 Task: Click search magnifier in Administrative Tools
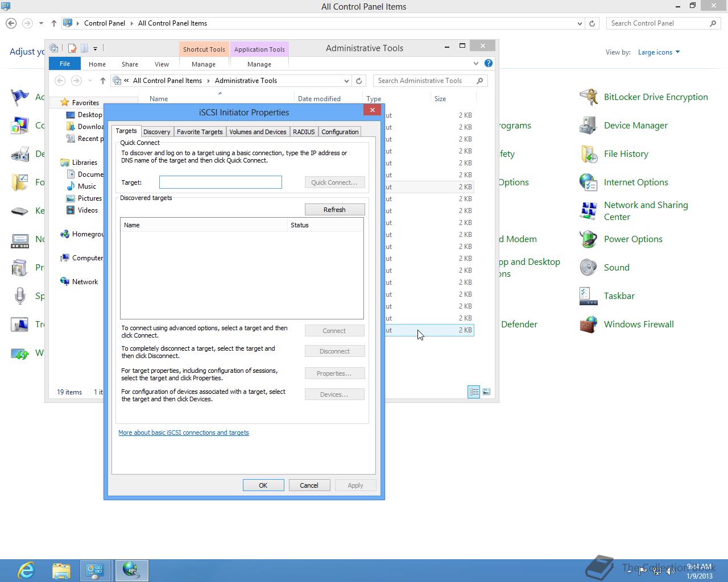point(479,81)
